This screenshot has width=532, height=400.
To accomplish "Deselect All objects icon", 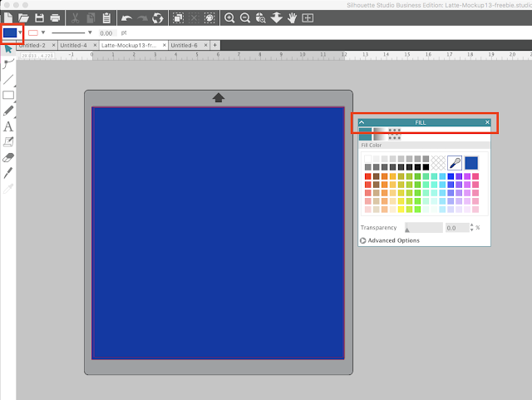I will coord(194,17).
